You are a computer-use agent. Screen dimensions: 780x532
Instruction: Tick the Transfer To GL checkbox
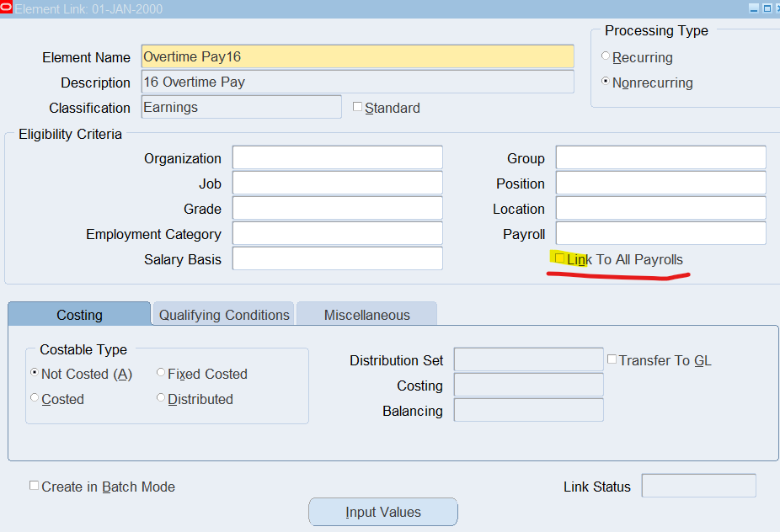click(612, 359)
